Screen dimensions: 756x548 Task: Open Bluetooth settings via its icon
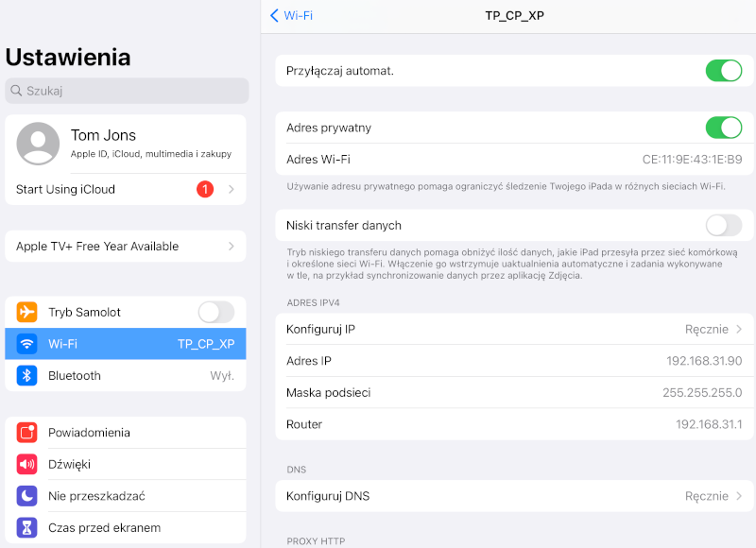(26, 375)
